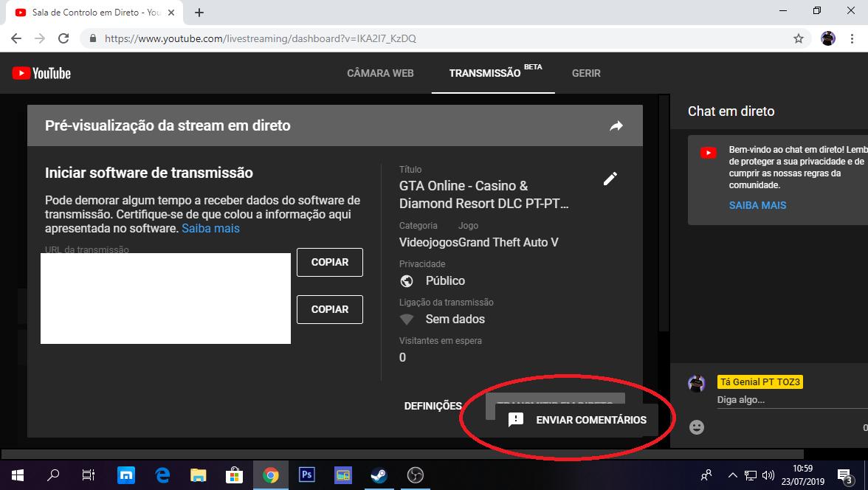
Task: Copy the stream key with second COPIAR
Action: click(330, 309)
